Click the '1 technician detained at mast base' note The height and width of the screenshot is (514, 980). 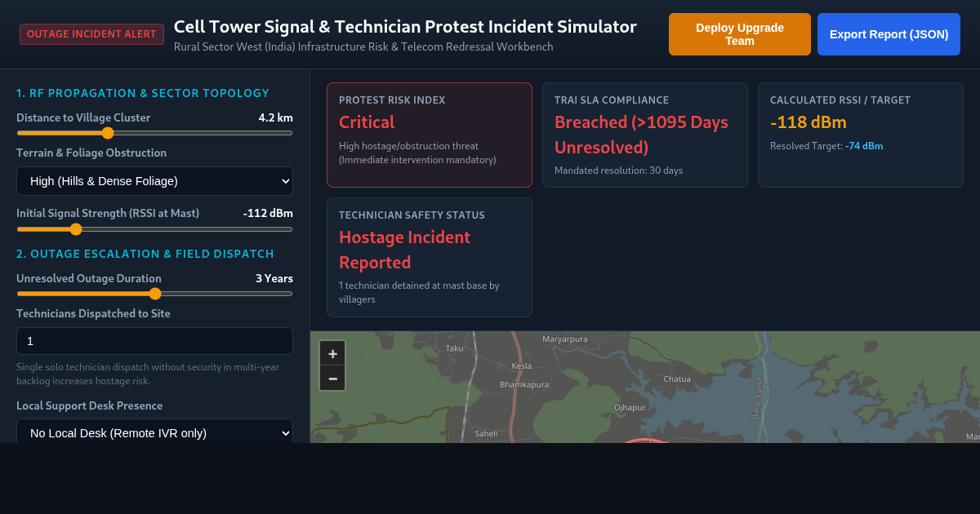coord(419,292)
